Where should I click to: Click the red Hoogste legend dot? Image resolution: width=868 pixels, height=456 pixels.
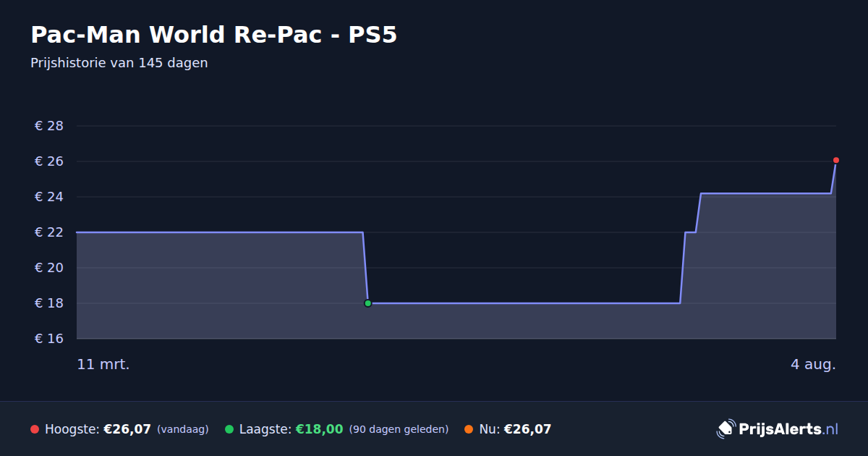pos(35,429)
